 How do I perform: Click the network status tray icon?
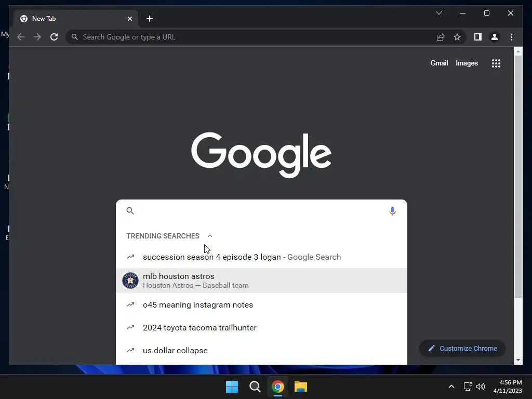[468, 387]
